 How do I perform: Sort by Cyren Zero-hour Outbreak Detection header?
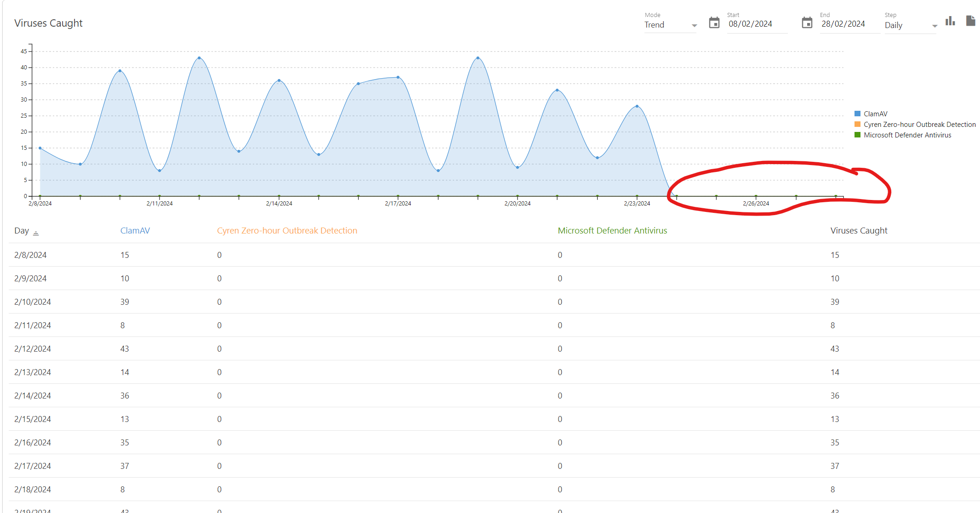pyautogui.click(x=287, y=231)
